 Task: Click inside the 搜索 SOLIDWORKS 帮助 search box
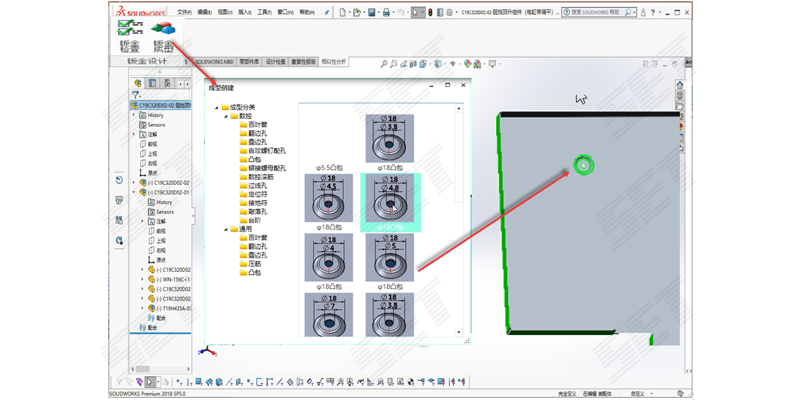tap(597, 12)
